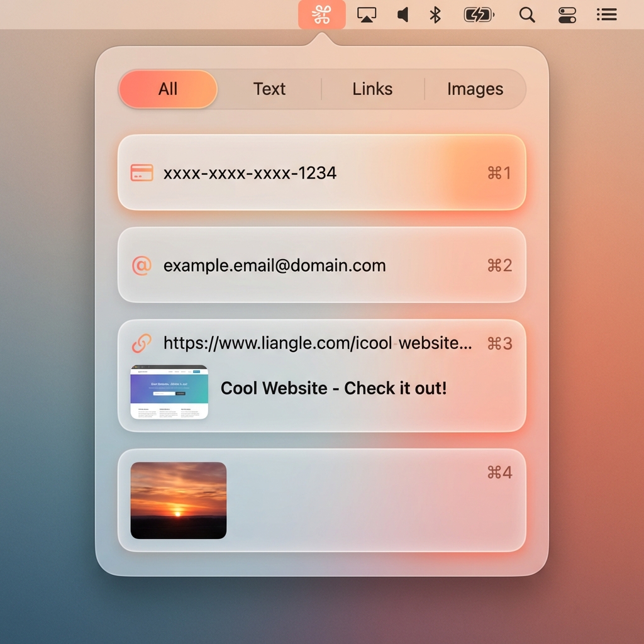
Task: Click the sunset image thumbnail
Action: tap(178, 499)
